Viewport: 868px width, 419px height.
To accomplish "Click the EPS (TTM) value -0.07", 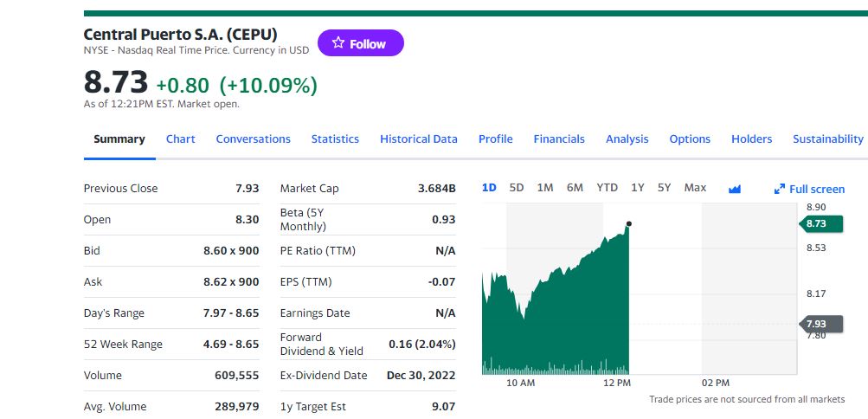I will (x=441, y=281).
